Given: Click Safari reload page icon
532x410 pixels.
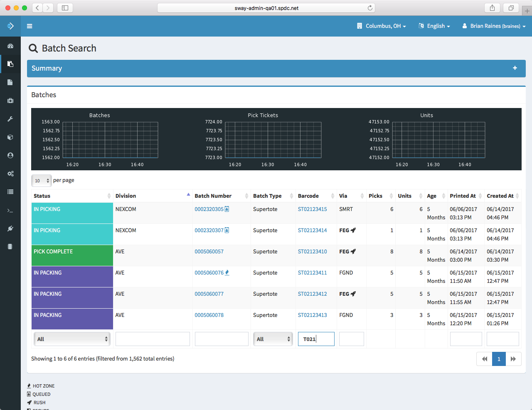Looking at the screenshot, I should pos(370,8).
